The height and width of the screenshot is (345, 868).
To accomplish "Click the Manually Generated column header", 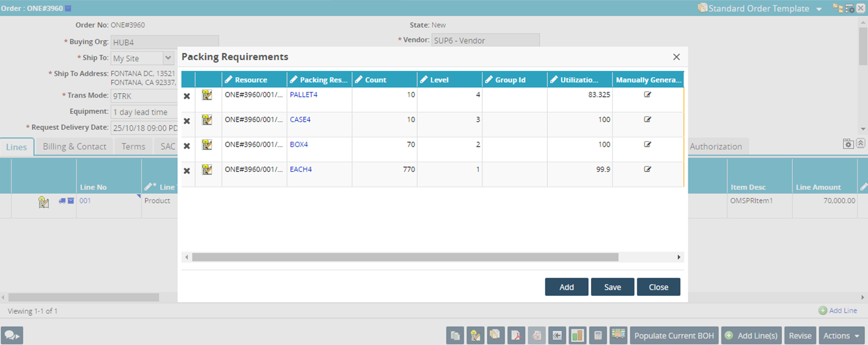I will click(x=648, y=79).
